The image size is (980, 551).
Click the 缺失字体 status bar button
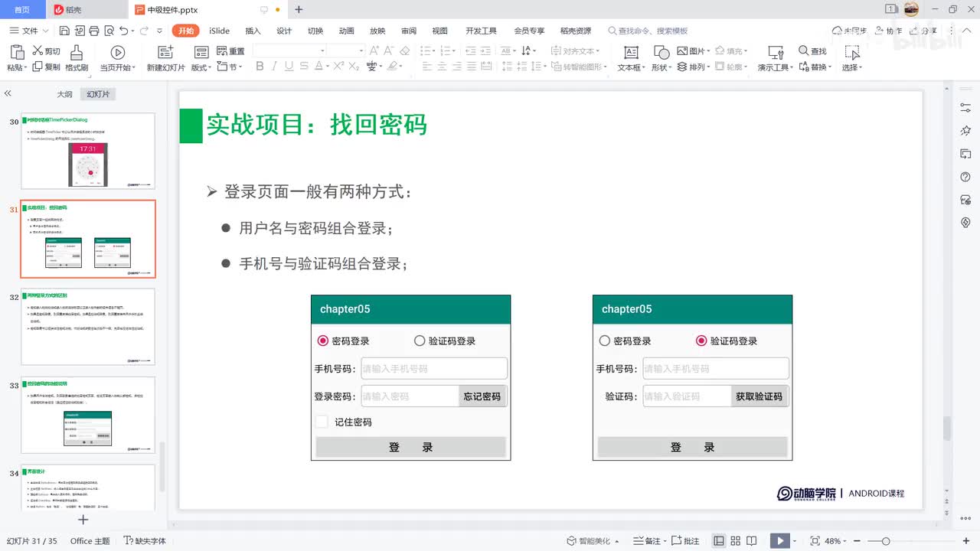pyautogui.click(x=145, y=541)
